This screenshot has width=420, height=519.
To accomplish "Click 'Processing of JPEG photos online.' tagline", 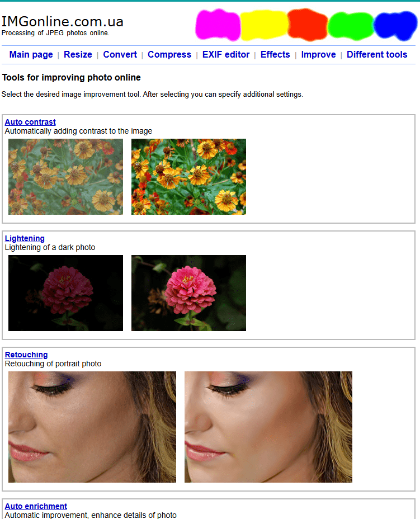I will (x=55, y=33).
